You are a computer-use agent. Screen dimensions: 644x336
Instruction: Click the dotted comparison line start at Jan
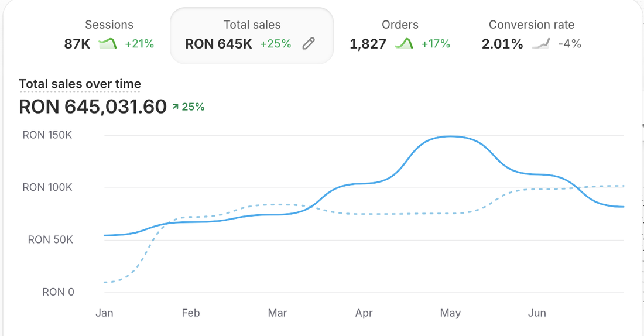(105, 282)
